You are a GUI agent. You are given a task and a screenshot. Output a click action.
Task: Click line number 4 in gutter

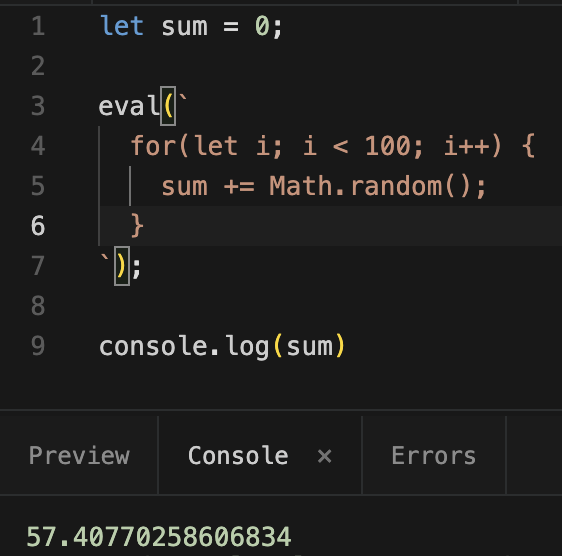click(38, 146)
